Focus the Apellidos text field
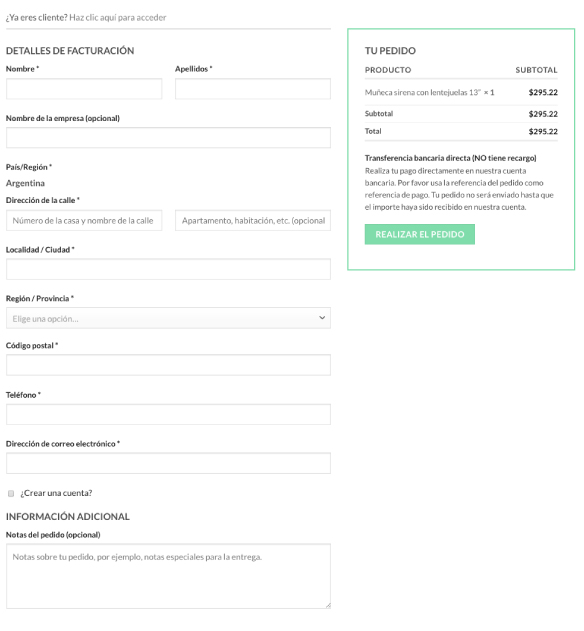This screenshot has width=584, height=631. click(x=253, y=89)
